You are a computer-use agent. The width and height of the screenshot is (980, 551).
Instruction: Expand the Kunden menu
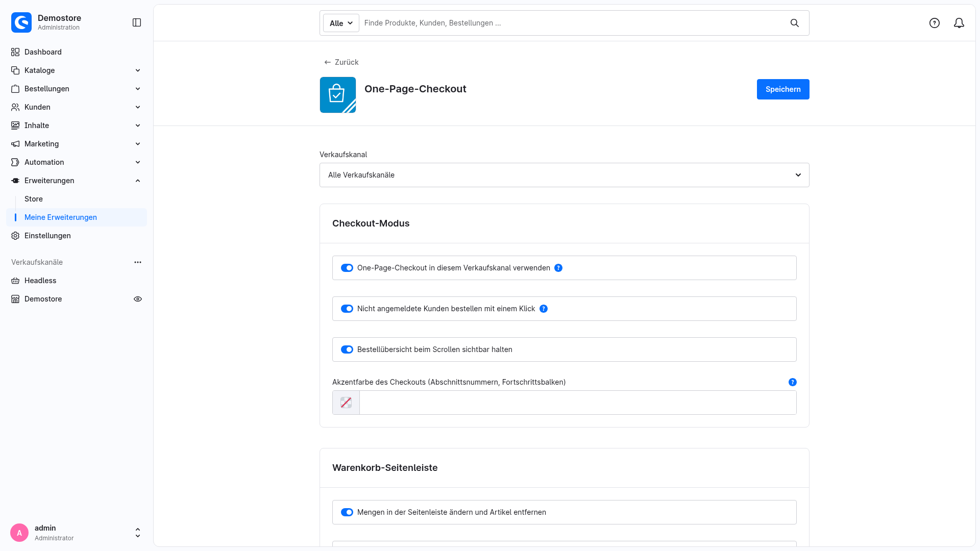click(x=77, y=107)
